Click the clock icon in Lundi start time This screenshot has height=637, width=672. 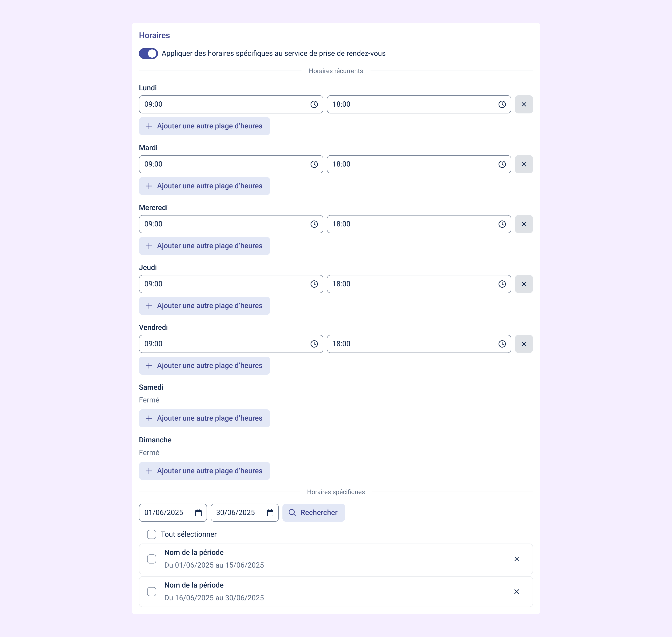pos(314,104)
